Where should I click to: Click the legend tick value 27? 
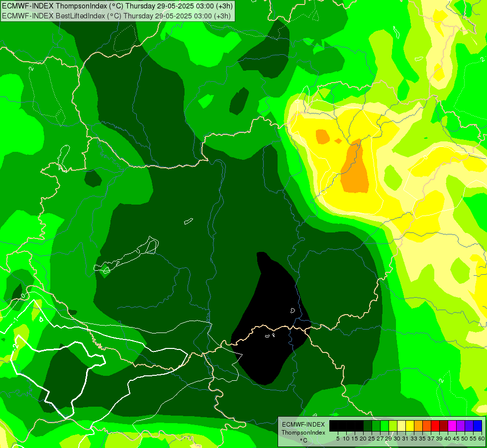pos(380,439)
